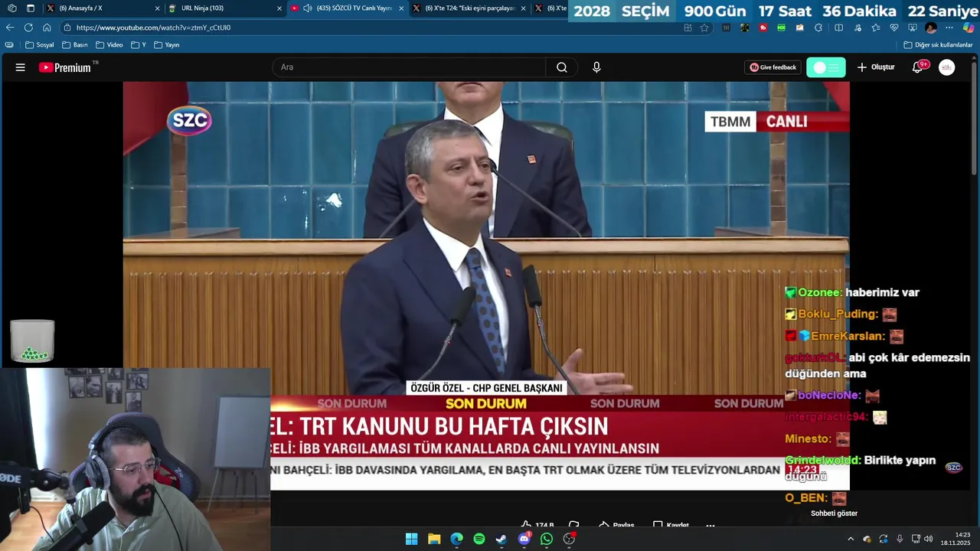Toggle the teal switch beside Give feedback

click(x=826, y=67)
